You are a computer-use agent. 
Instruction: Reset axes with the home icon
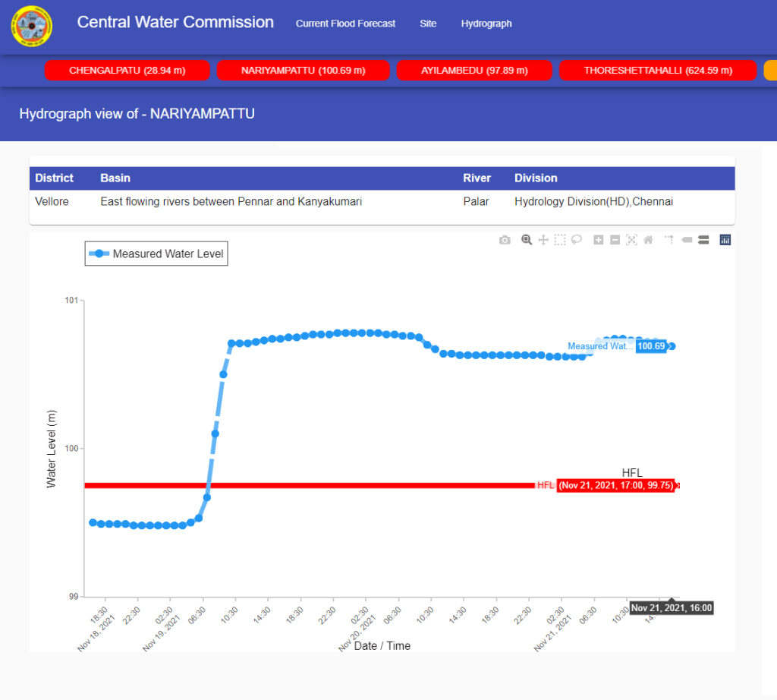[x=648, y=240]
